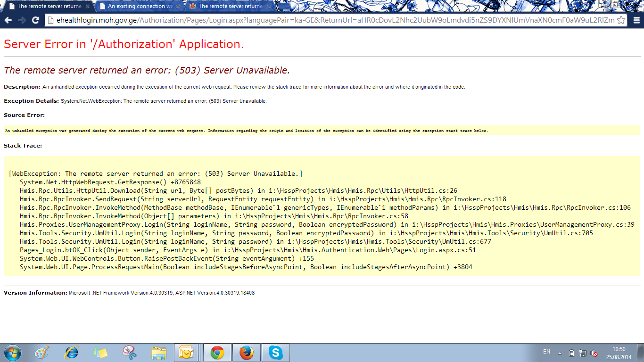This screenshot has width=644, height=362.
Task: Click the forward navigation arrow
Action: 22,20
